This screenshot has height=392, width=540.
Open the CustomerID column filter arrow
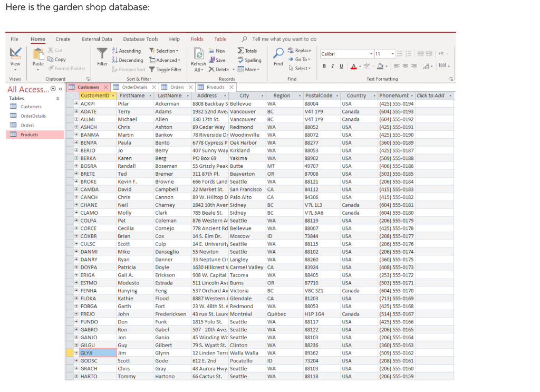113,96
